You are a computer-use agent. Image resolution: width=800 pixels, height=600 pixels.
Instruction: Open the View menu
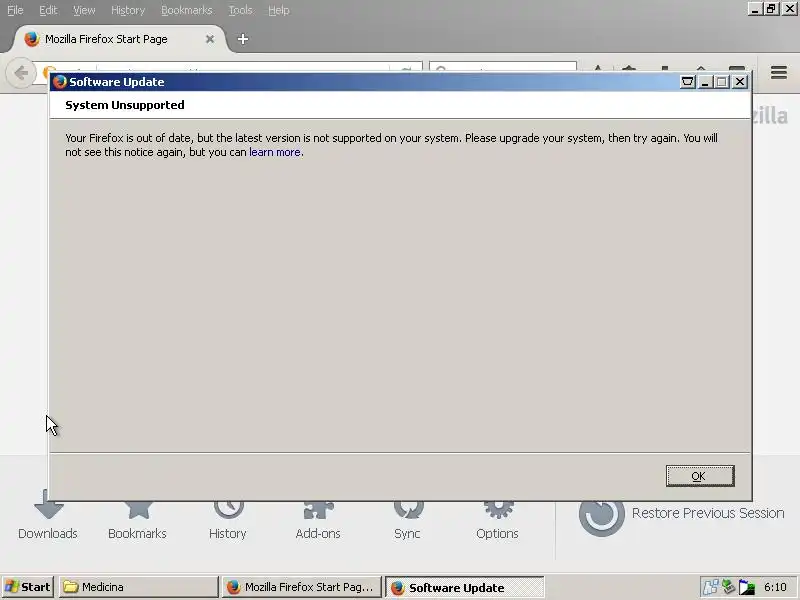click(84, 10)
